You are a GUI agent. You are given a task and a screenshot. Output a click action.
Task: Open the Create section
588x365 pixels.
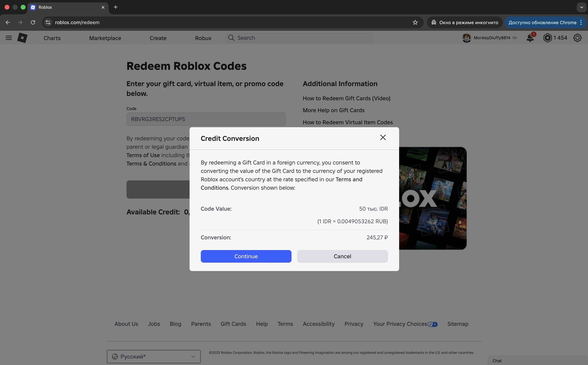tap(158, 38)
